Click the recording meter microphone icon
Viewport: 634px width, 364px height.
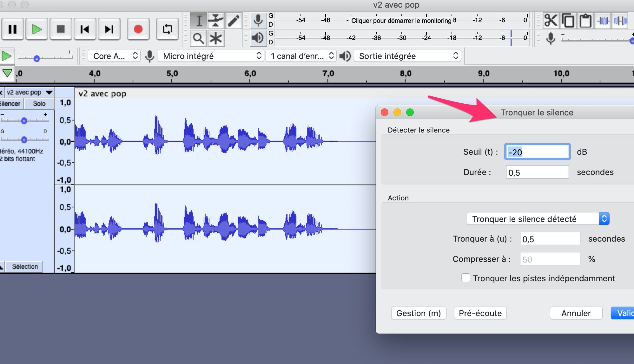[x=258, y=21]
